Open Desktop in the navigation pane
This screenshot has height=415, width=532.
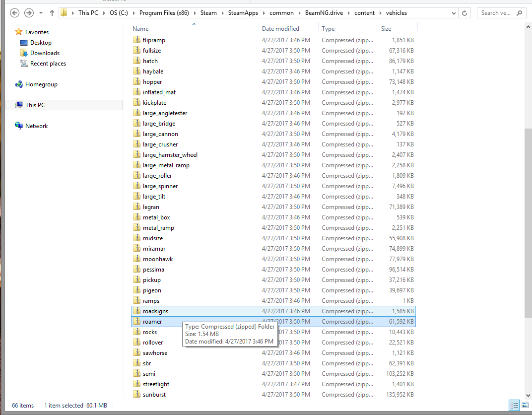[41, 42]
